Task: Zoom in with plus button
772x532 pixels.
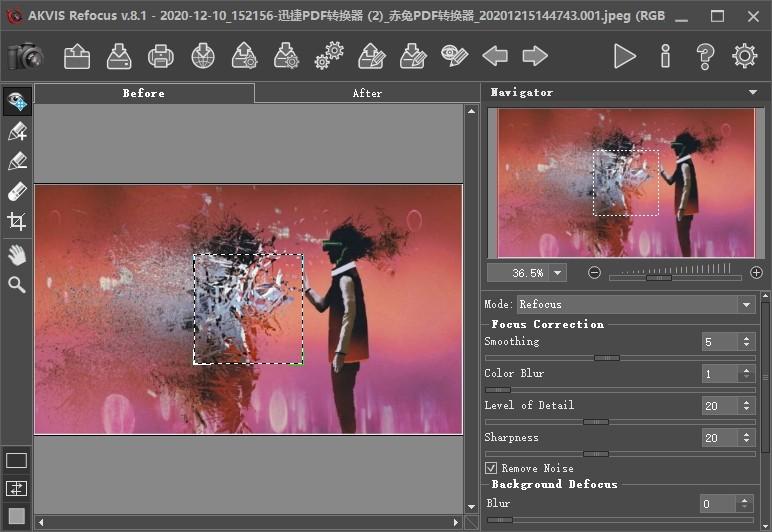Action: (756, 273)
